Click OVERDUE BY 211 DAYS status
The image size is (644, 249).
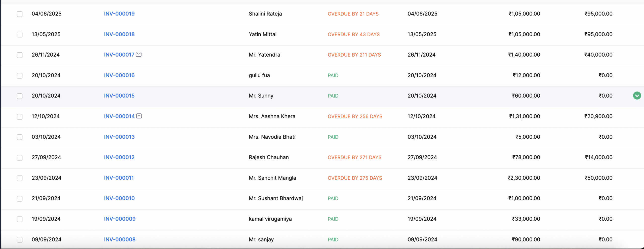[x=354, y=55]
